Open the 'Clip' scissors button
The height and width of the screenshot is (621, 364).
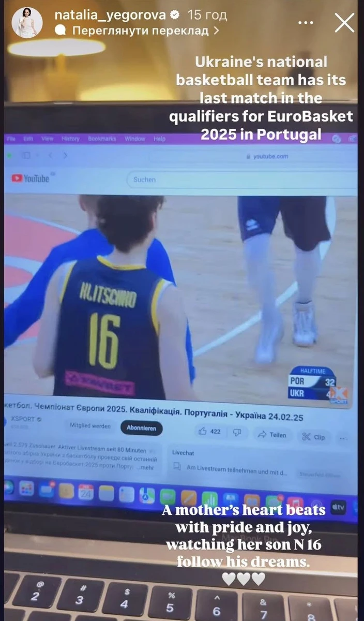(314, 437)
